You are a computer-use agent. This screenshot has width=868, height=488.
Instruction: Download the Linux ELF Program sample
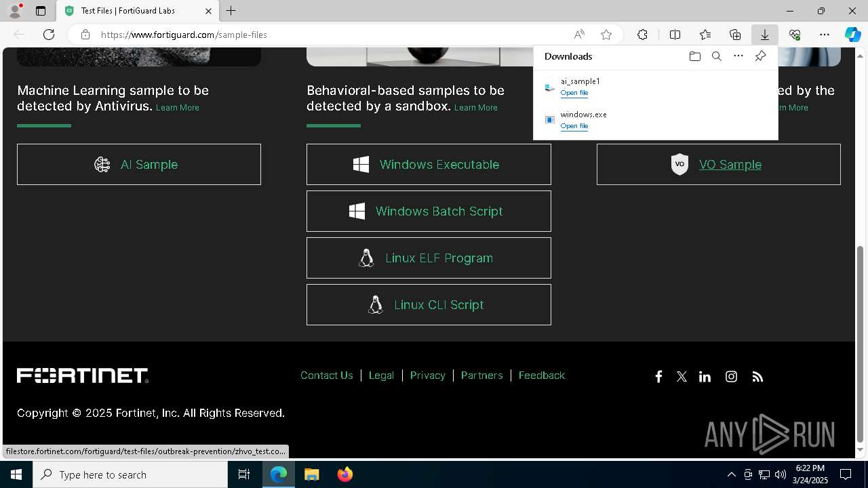429,258
